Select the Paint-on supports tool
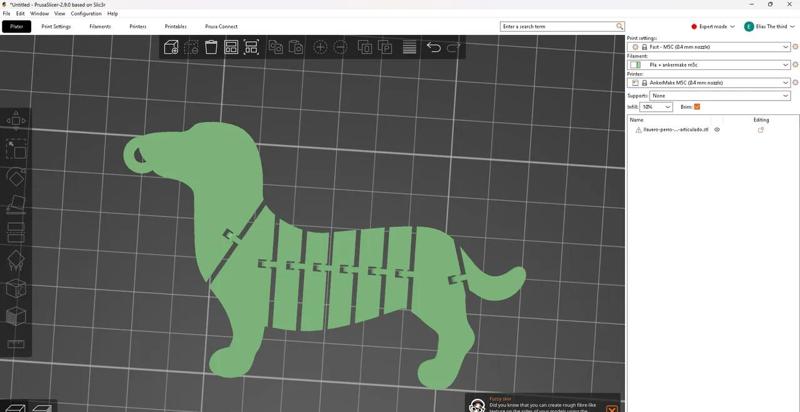The width and height of the screenshot is (800, 412). 16,261
